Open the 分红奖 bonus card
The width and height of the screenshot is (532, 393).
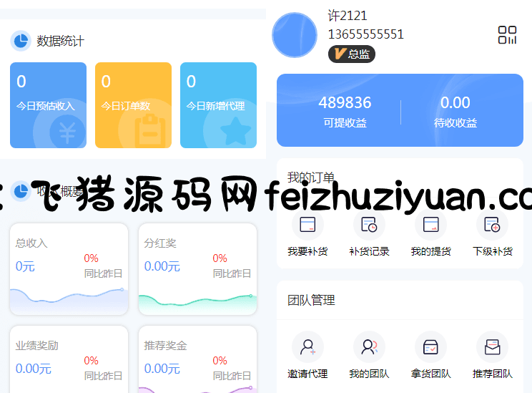tap(197, 269)
